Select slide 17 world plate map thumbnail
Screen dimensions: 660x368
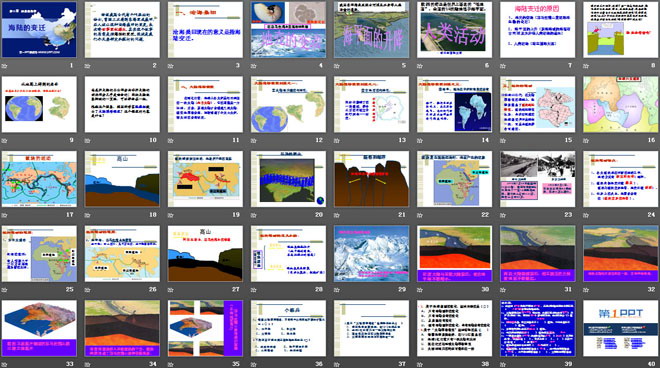pos(39,179)
